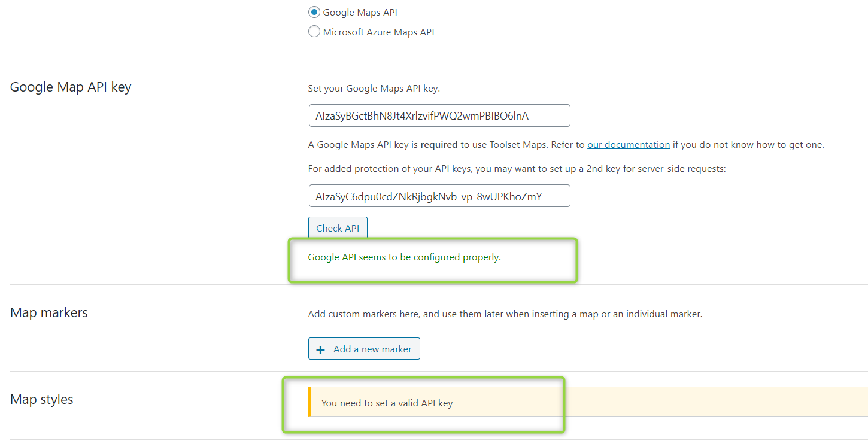
Task: Click the 'For added protection of your API keys' text
Action: (x=517, y=169)
